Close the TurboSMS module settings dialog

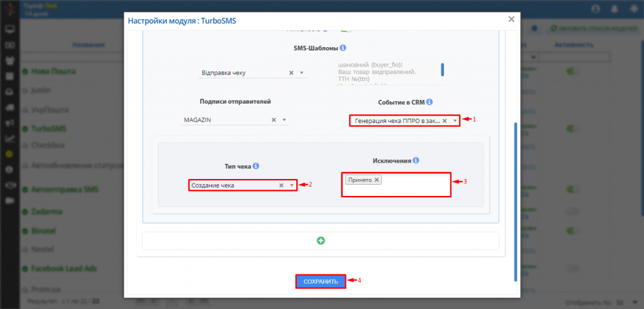511,19
